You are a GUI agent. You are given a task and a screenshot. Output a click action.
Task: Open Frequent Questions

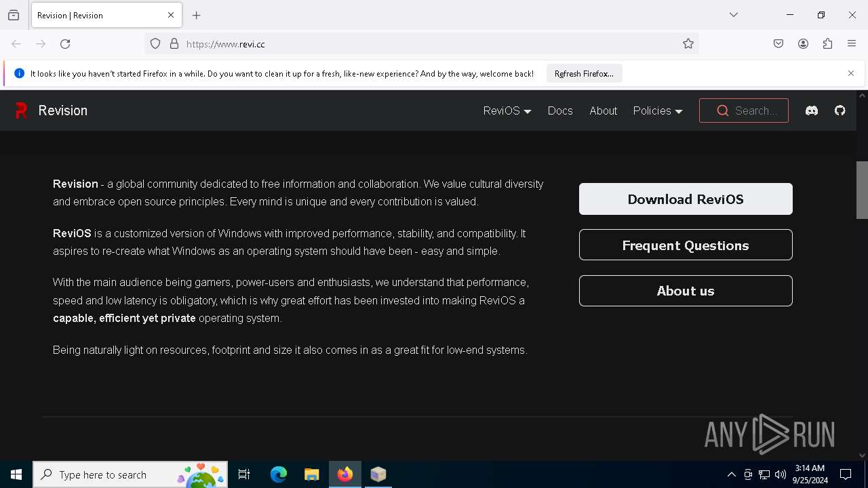[x=686, y=245]
